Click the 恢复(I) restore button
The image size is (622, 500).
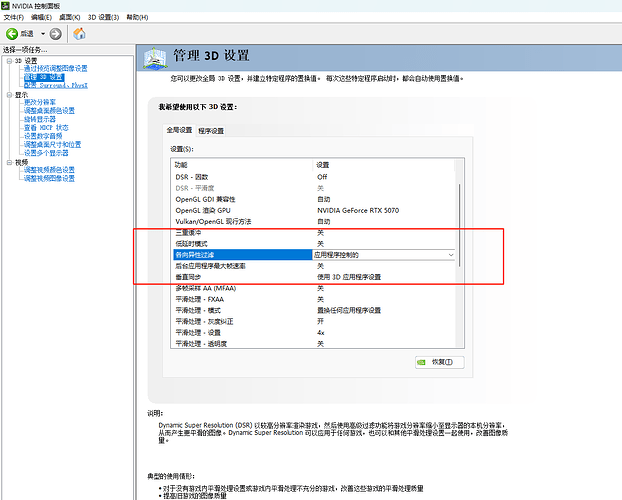440,362
